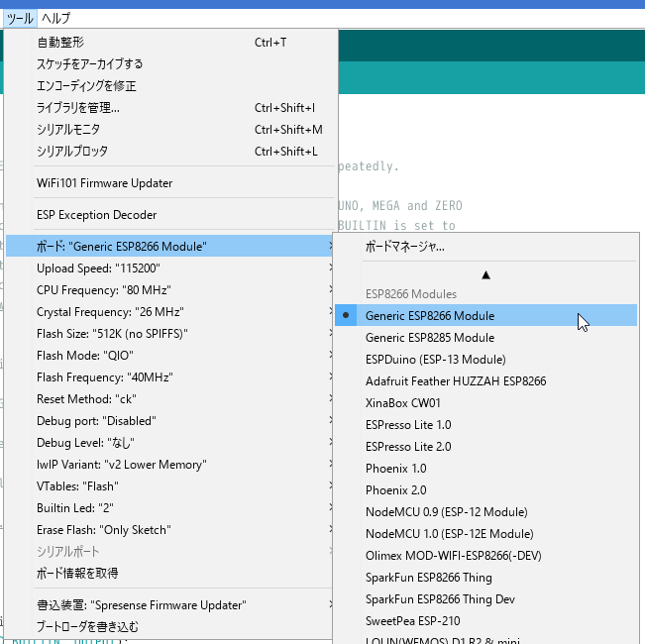Image resolution: width=645 pixels, height=644 pixels.
Task: Expand Builtin Led 2 submenu
Action: (x=169, y=508)
